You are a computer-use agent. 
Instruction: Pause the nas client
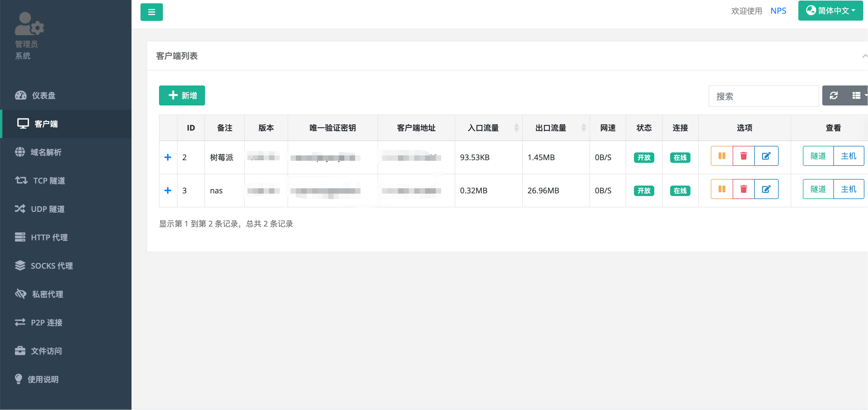(x=722, y=189)
